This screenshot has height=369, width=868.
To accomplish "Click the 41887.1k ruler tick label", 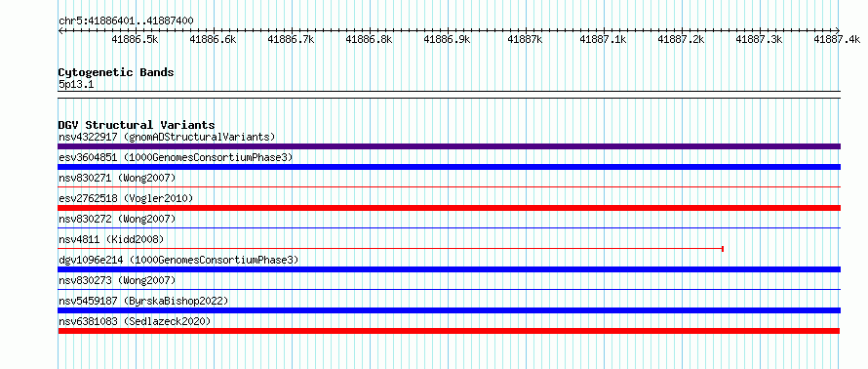I will point(604,39).
